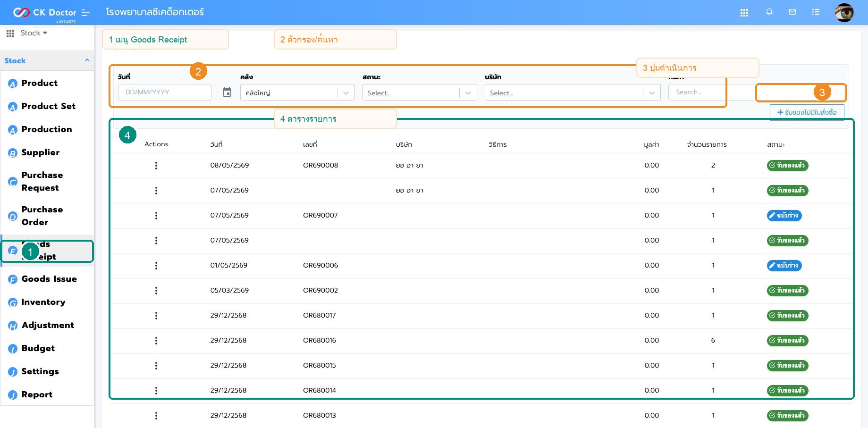
Task: Click รับของแล้ว status badge on OR690008
Action: [787, 166]
